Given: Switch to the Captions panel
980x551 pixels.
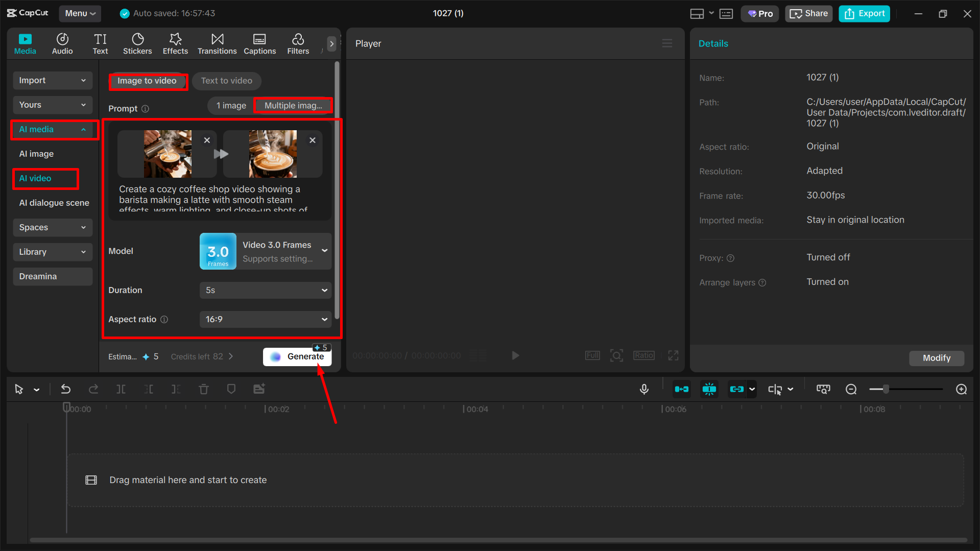Looking at the screenshot, I should (x=259, y=43).
